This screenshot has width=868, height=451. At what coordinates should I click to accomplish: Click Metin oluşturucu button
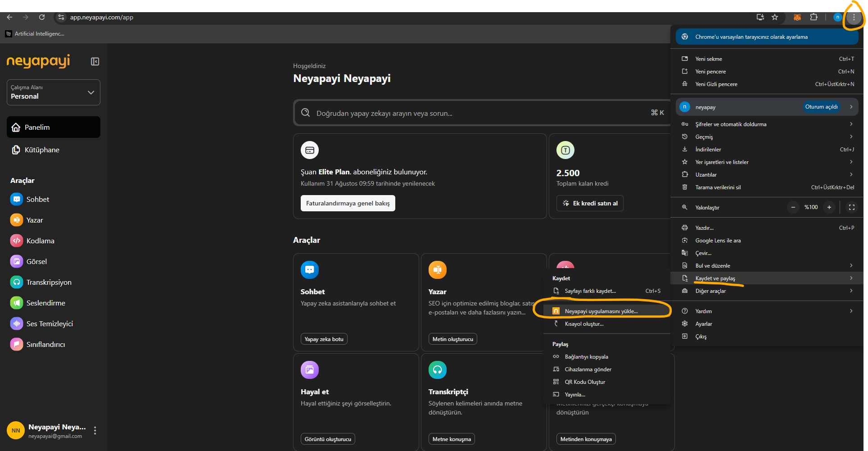[x=453, y=339]
